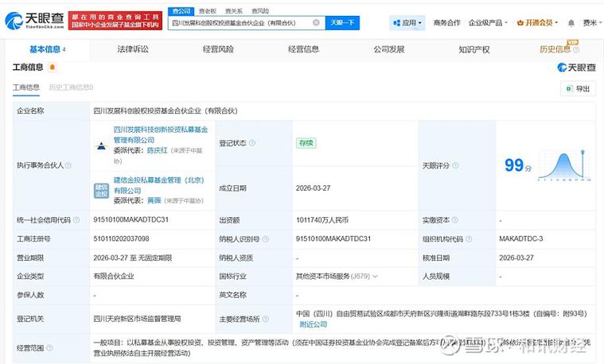Click the 存续 registration status badge
This screenshot has height=364, width=604.
(x=306, y=143)
